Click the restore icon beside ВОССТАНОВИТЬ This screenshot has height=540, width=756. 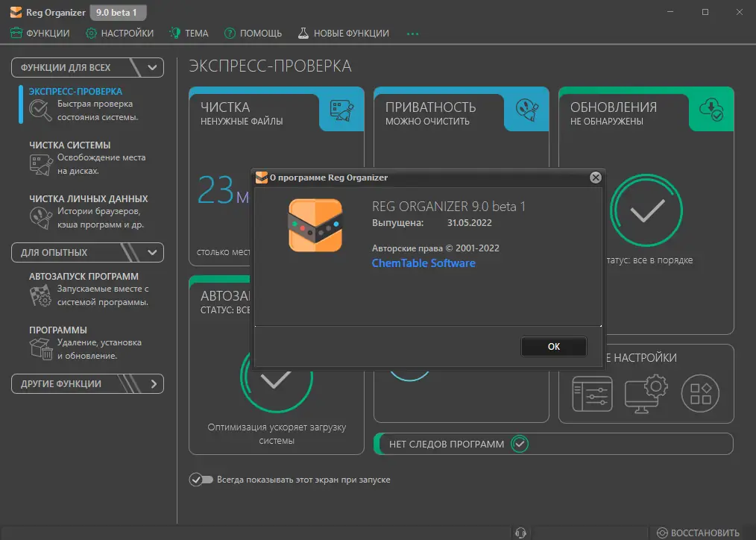(x=663, y=533)
